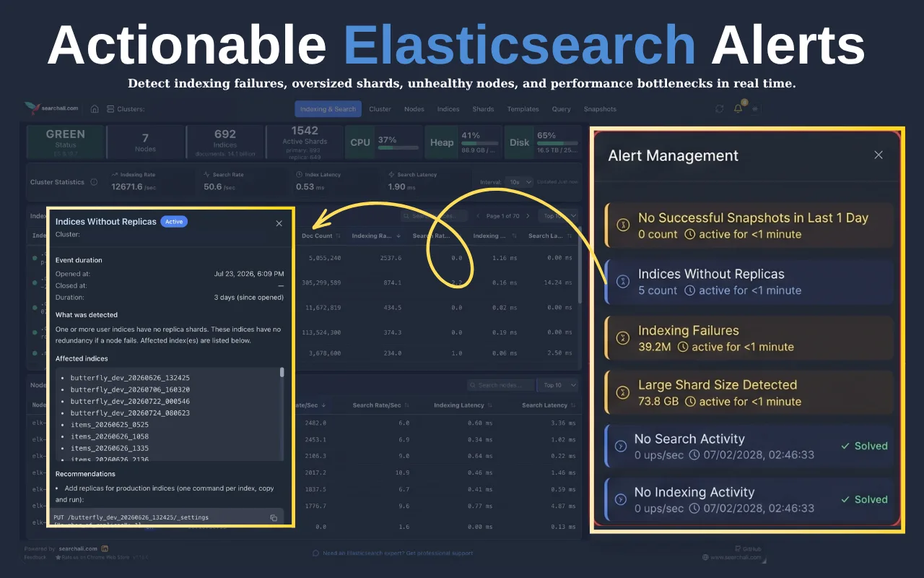This screenshot has height=578, width=924.
Task: Close the Alert Management panel
Action: [x=879, y=155]
